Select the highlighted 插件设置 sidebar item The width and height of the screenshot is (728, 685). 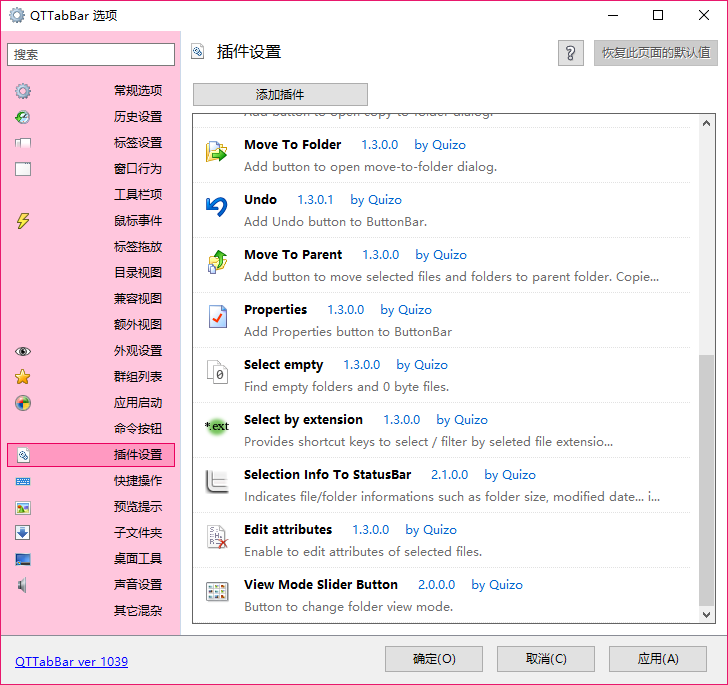(x=91, y=455)
